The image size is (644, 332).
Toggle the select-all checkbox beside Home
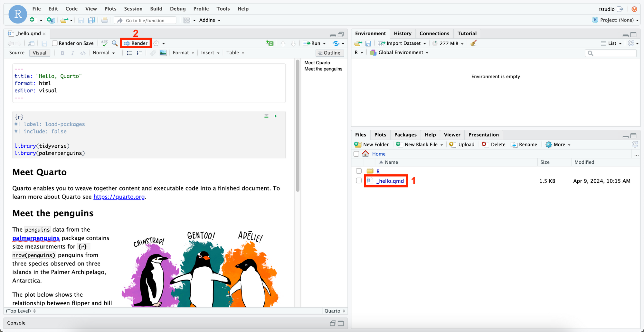pos(356,154)
